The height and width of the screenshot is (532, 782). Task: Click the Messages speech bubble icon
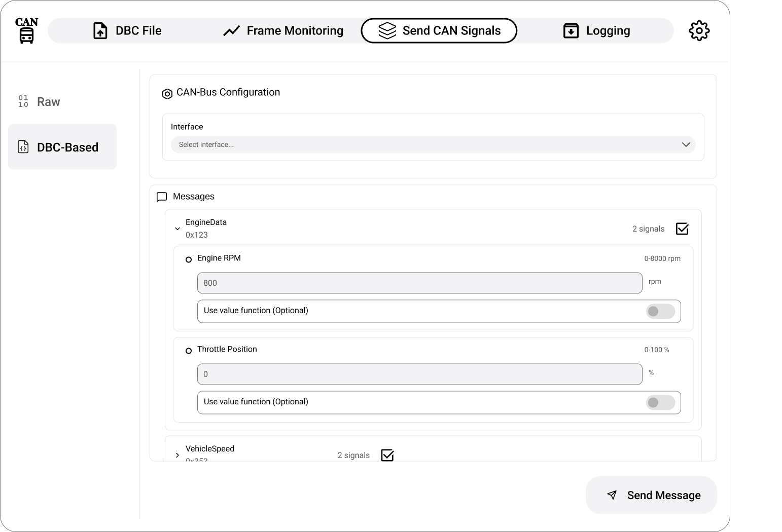click(x=162, y=197)
